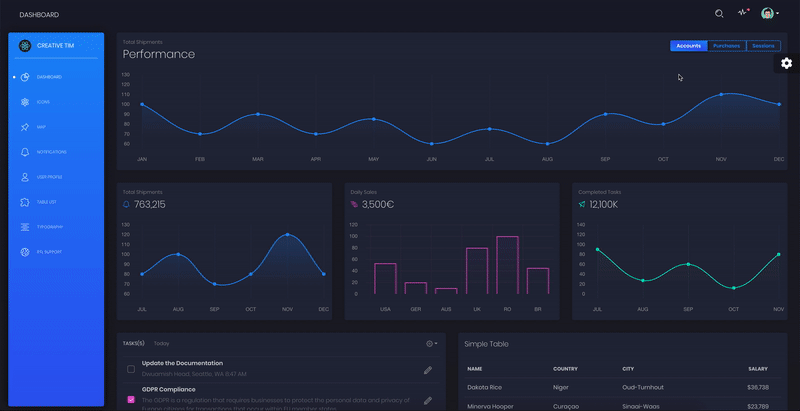
Task: Uncheck the GDPR Compliance task
Action: click(x=131, y=399)
